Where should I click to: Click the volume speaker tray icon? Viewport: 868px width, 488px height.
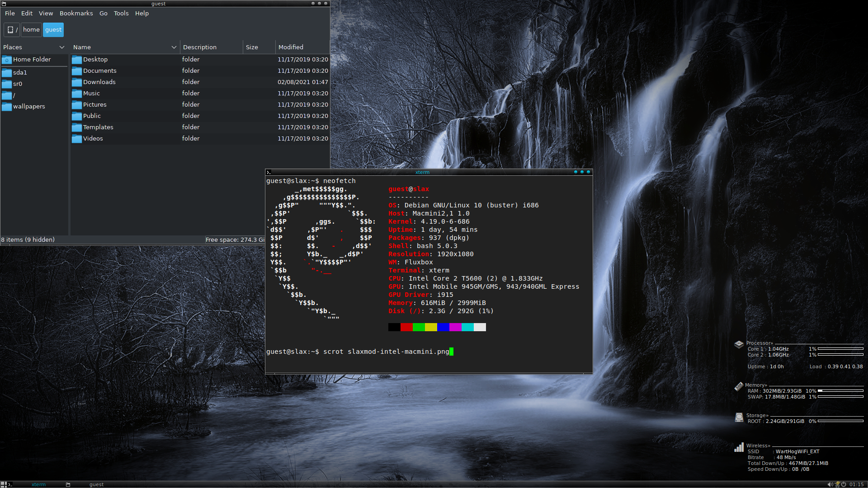tap(830, 484)
